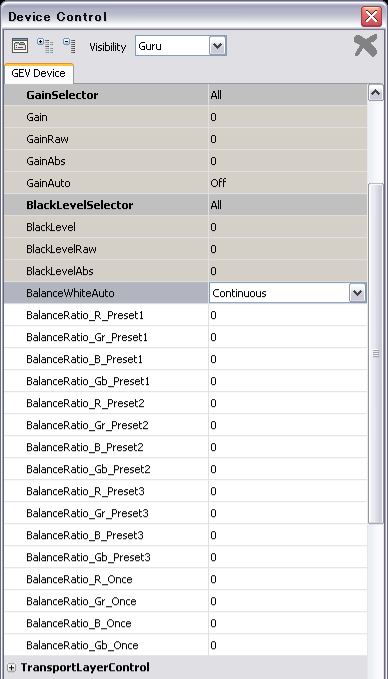The image size is (388, 679).
Task: Click the expand all nodes icon
Action: [45, 45]
